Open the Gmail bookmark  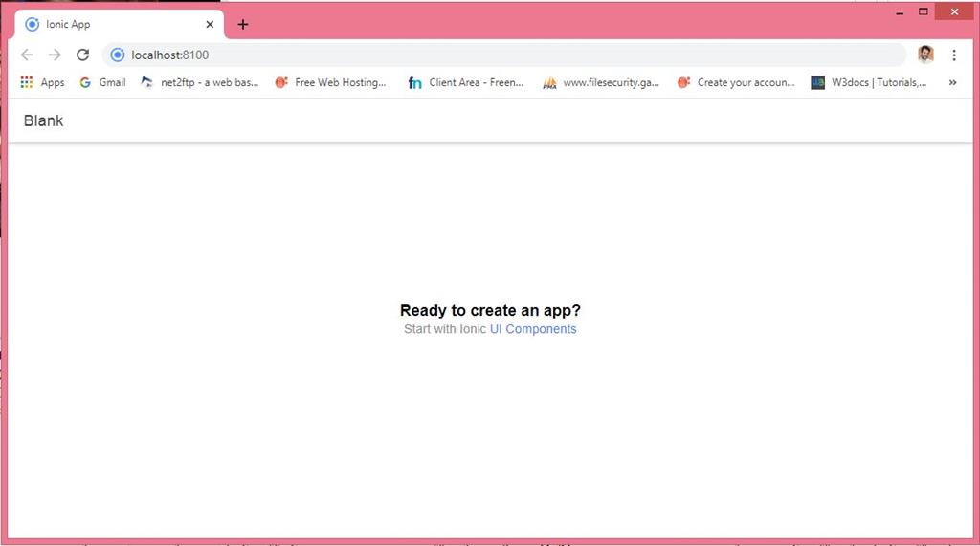pos(103,82)
